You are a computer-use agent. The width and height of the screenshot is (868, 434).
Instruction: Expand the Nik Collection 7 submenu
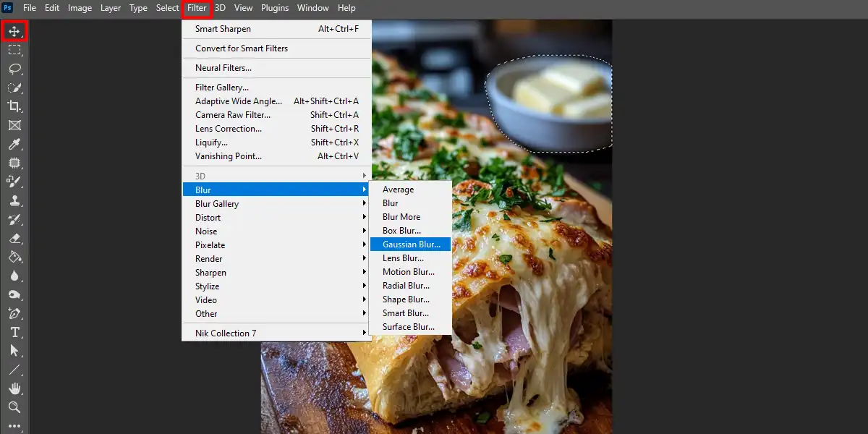(276, 333)
